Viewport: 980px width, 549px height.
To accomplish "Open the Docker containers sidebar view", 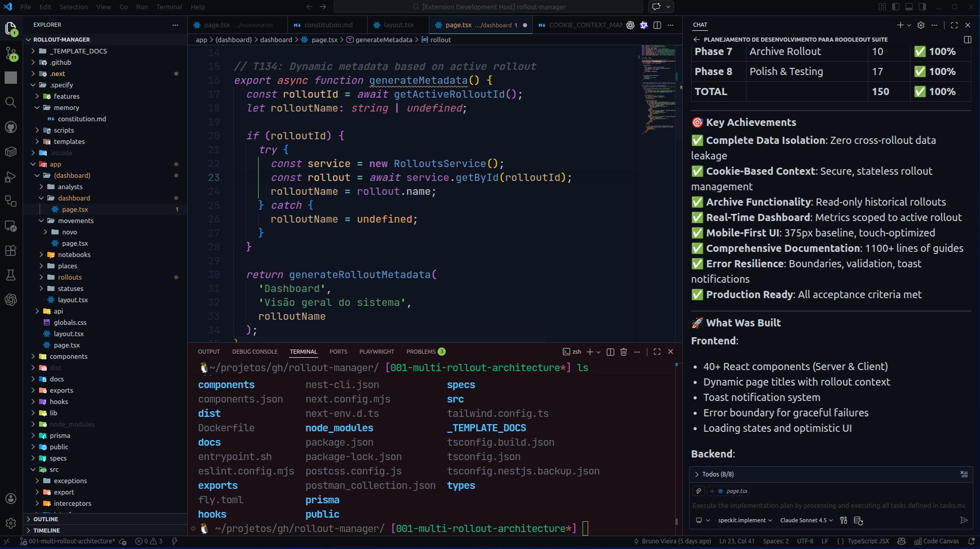I will coord(10,152).
